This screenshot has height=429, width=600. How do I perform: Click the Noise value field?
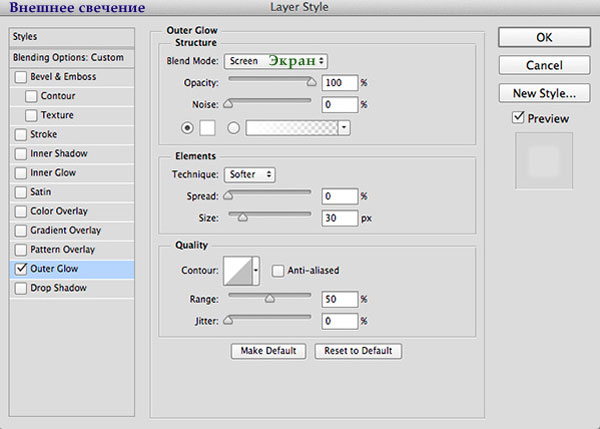coord(340,104)
